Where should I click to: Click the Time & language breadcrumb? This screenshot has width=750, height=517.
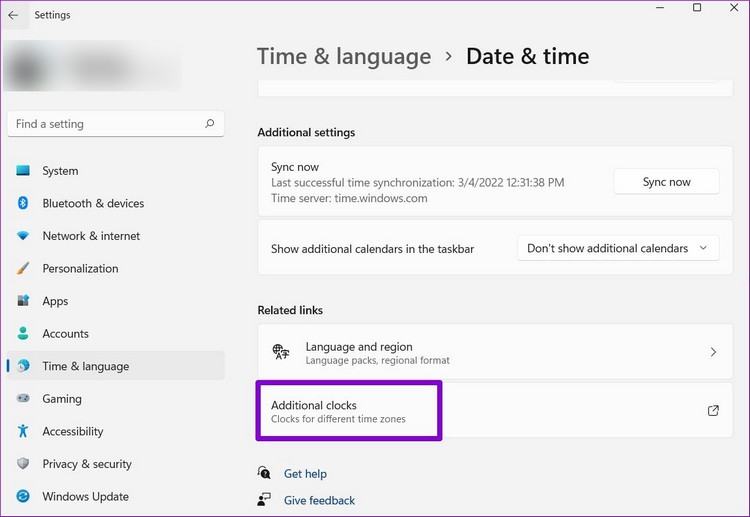[x=344, y=57]
